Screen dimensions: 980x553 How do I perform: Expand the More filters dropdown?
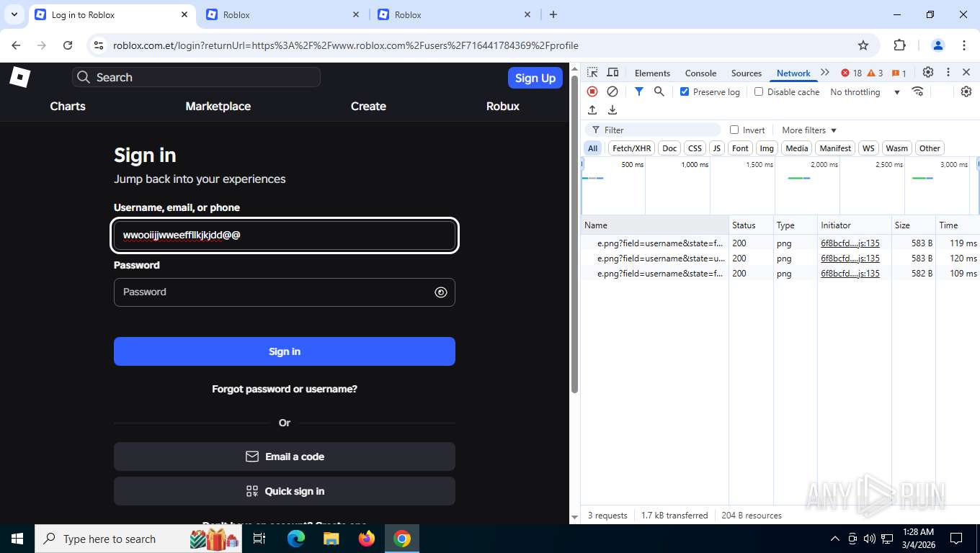point(809,130)
